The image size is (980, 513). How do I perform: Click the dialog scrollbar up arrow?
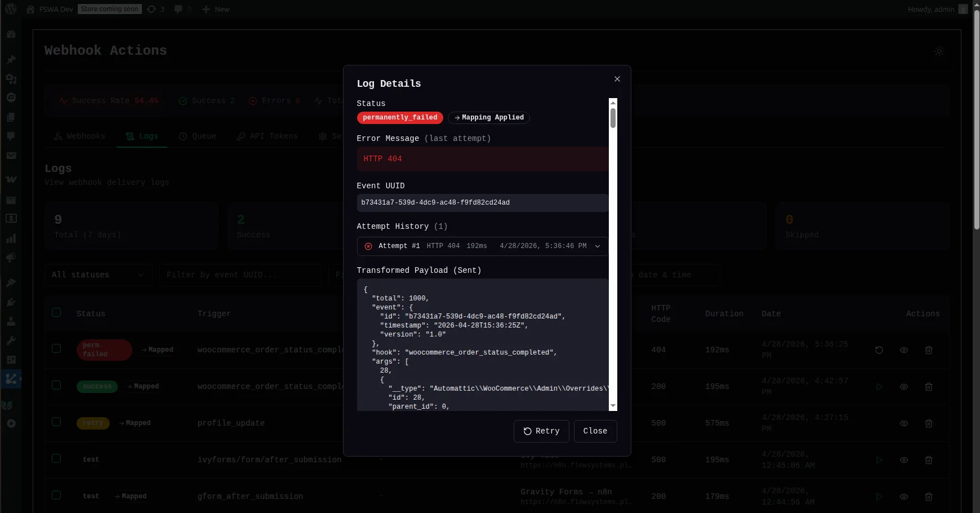click(613, 102)
